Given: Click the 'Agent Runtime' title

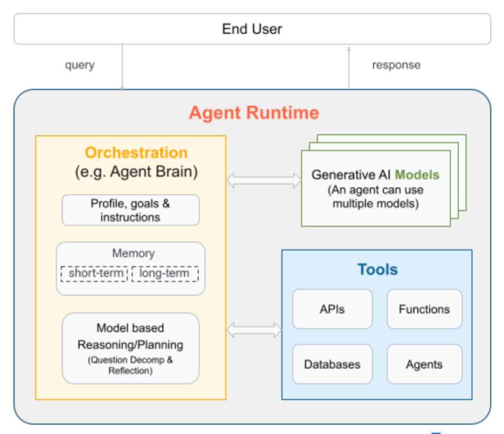Looking at the screenshot, I should (254, 113).
